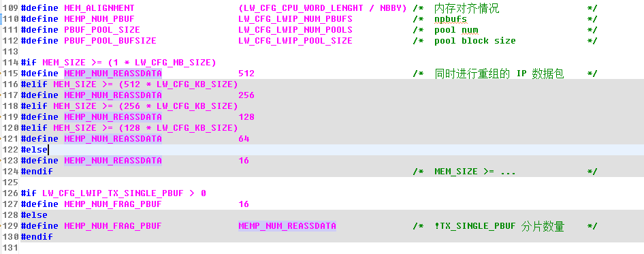The image size is (644, 254).
Task: Click the LW_CFG_LWIP_POOL_SIZE value
Action: (295, 41)
